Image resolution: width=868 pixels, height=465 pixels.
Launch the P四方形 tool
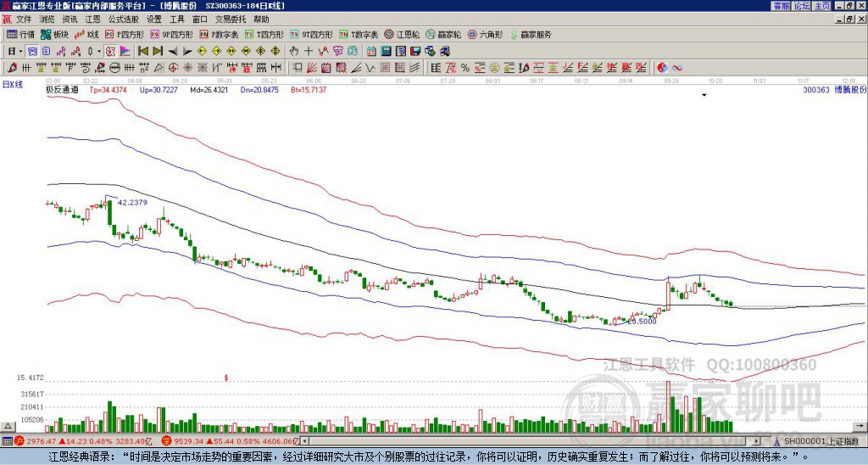coord(125,34)
